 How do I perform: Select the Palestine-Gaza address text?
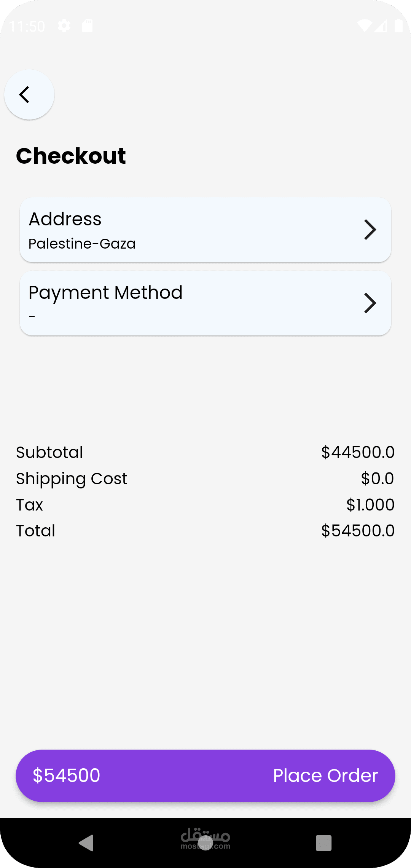pos(82,244)
